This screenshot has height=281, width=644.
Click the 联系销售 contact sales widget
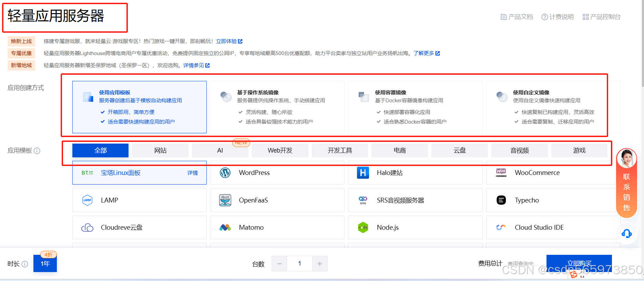[x=626, y=183]
